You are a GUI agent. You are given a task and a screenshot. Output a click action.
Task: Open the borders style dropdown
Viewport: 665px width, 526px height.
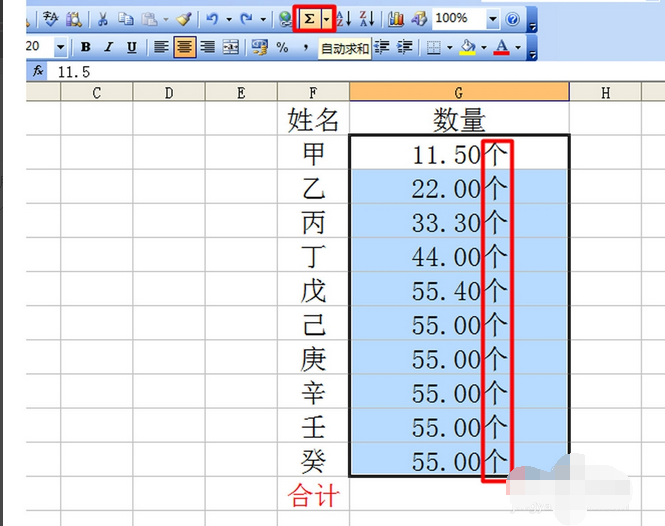tap(450, 47)
